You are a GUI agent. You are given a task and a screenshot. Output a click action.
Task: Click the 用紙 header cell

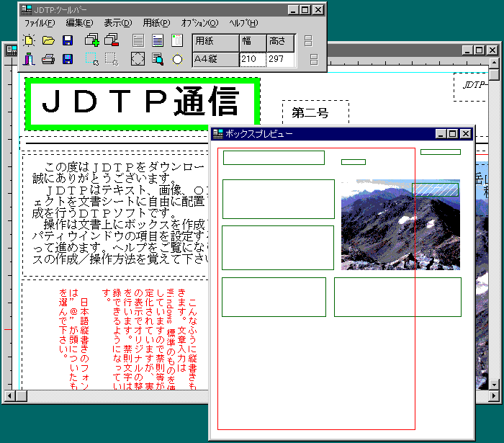216,42
